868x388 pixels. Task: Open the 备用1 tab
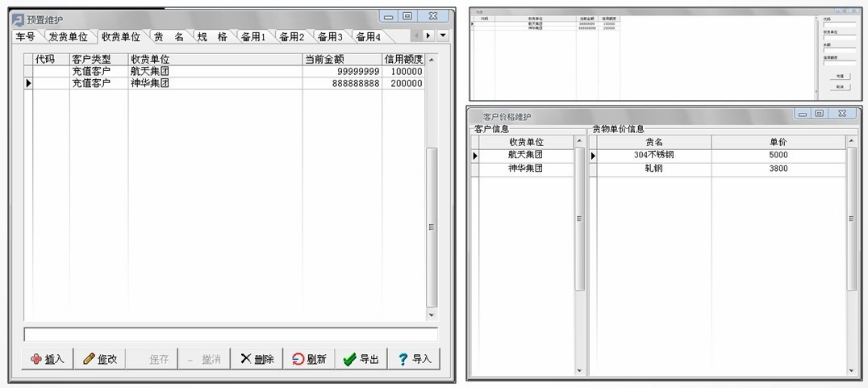pos(252,37)
